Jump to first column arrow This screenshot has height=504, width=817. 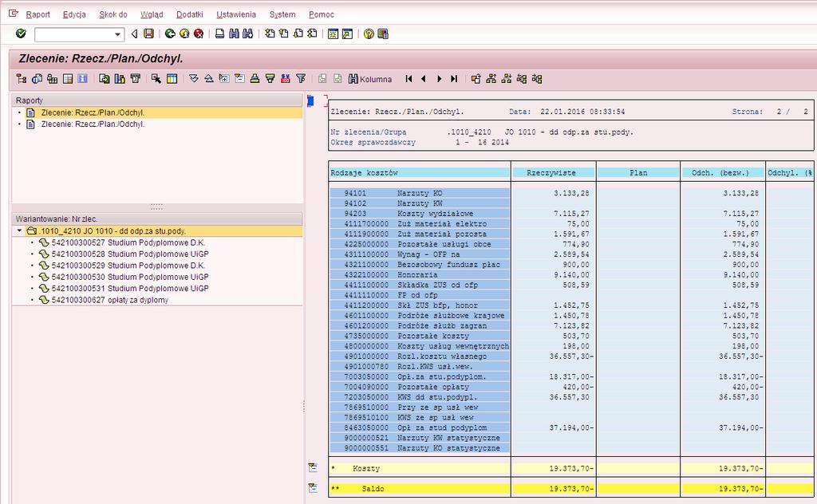click(x=409, y=79)
